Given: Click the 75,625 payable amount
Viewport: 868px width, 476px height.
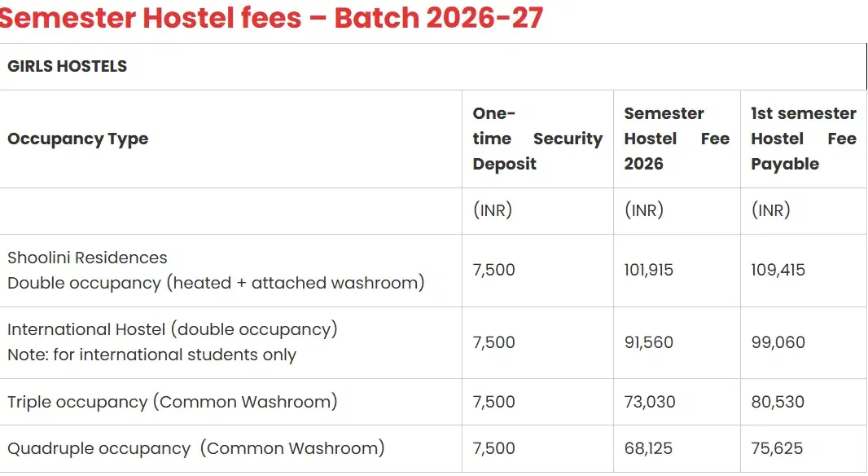Looking at the screenshot, I should [x=777, y=448].
